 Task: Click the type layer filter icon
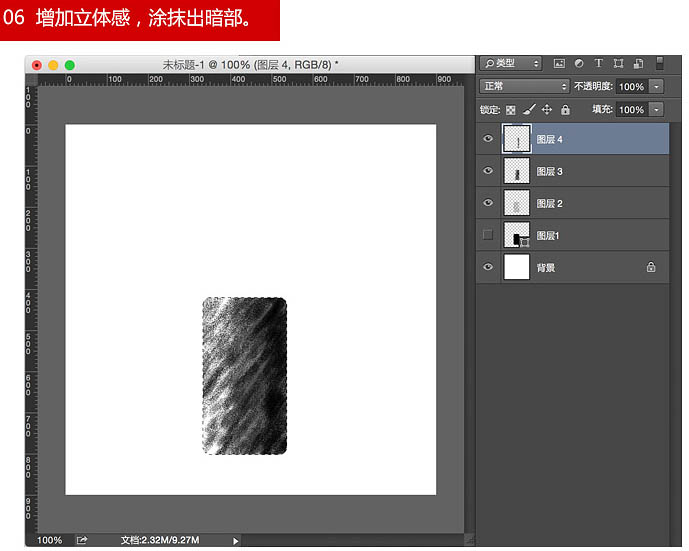click(598, 63)
